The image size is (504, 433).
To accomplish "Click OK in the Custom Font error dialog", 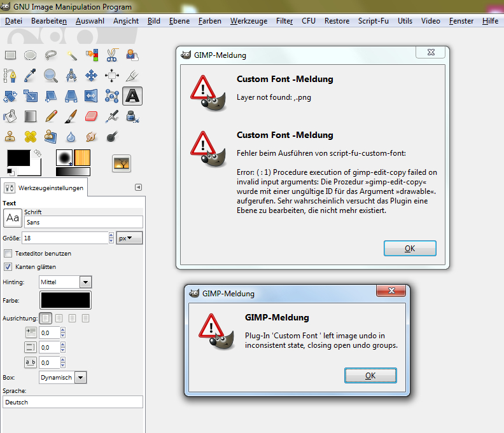I will tap(410, 249).
